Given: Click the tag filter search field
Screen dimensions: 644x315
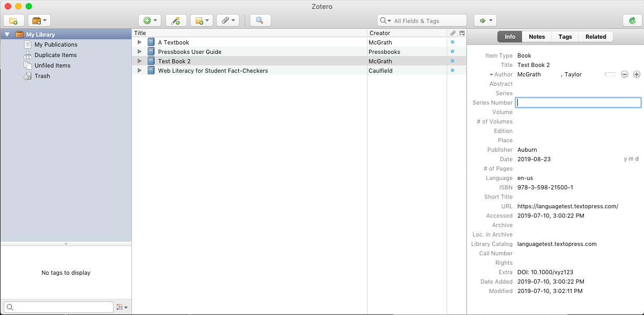Looking at the screenshot, I should point(58,307).
